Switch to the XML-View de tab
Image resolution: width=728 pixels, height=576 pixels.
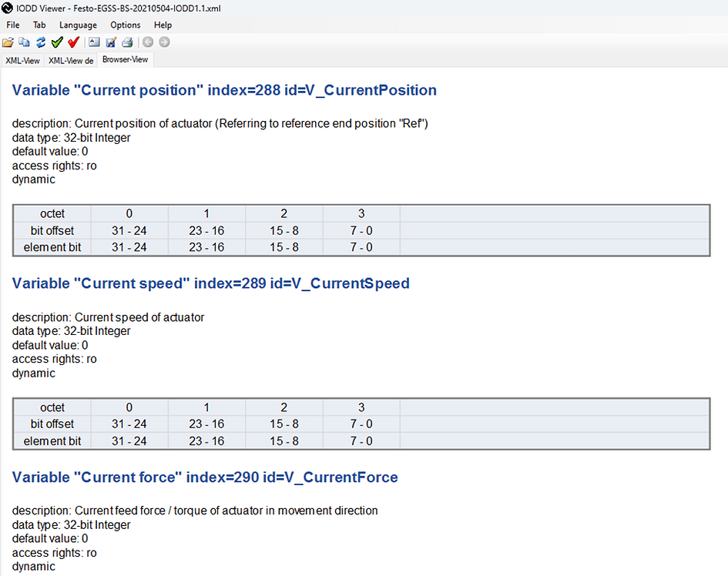[x=71, y=60]
